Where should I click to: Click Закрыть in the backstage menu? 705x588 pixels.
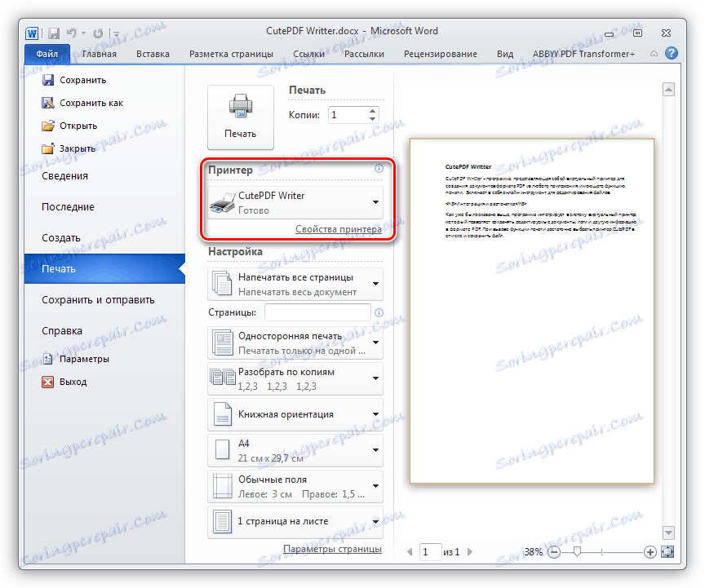tap(69, 148)
